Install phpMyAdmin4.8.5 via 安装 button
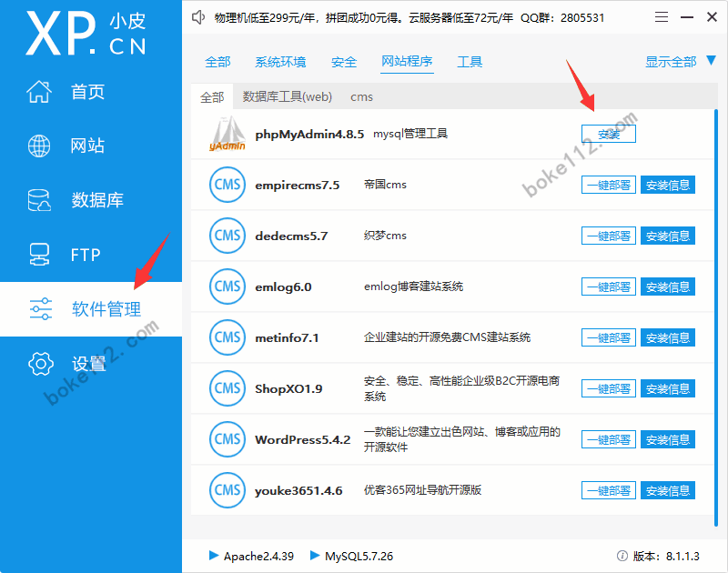This screenshot has height=573, width=728. (x=608, y=133)
